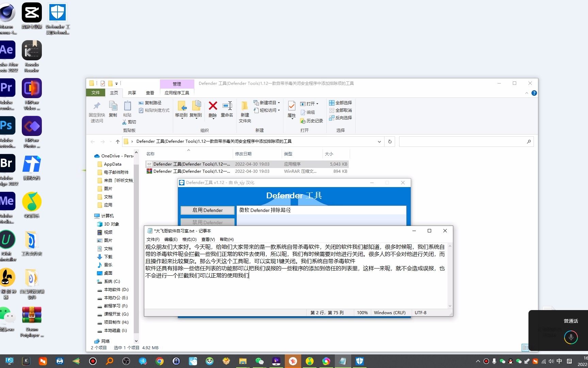The width and height of the screenshot is (588, 368).
Task: Click 复制路径 in the clipboard group
Action: [150, 103]
